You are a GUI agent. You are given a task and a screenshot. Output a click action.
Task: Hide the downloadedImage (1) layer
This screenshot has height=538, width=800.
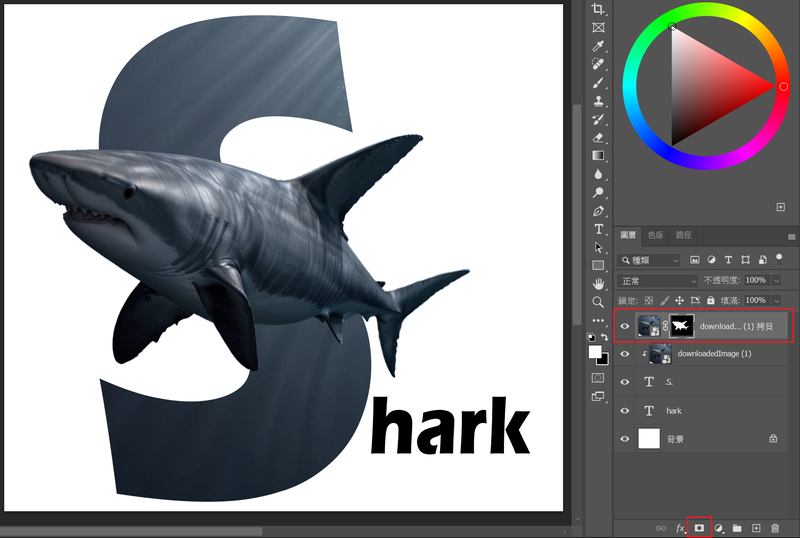[x=625, y=354]
